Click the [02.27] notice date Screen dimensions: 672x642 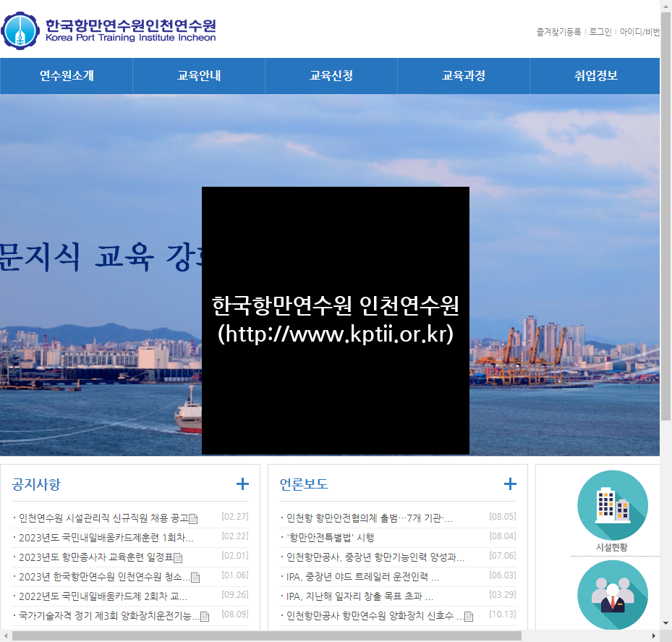pos(235,517)
